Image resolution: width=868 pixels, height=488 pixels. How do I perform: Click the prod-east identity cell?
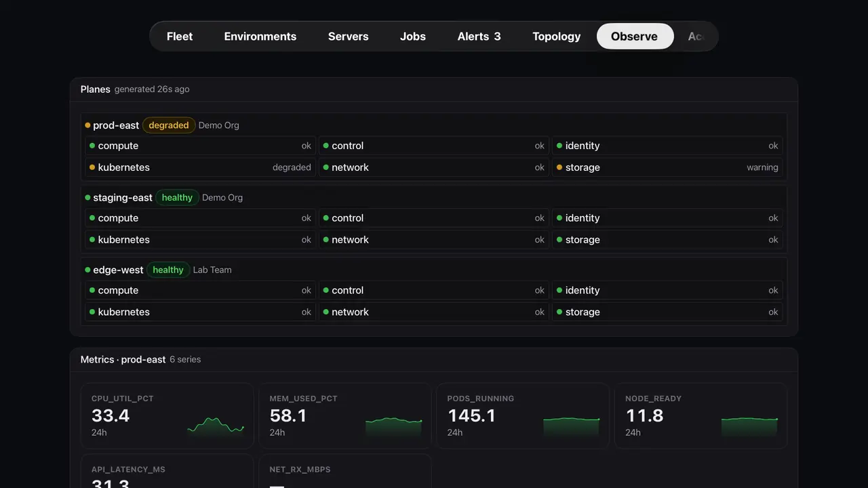click(667, 146)
